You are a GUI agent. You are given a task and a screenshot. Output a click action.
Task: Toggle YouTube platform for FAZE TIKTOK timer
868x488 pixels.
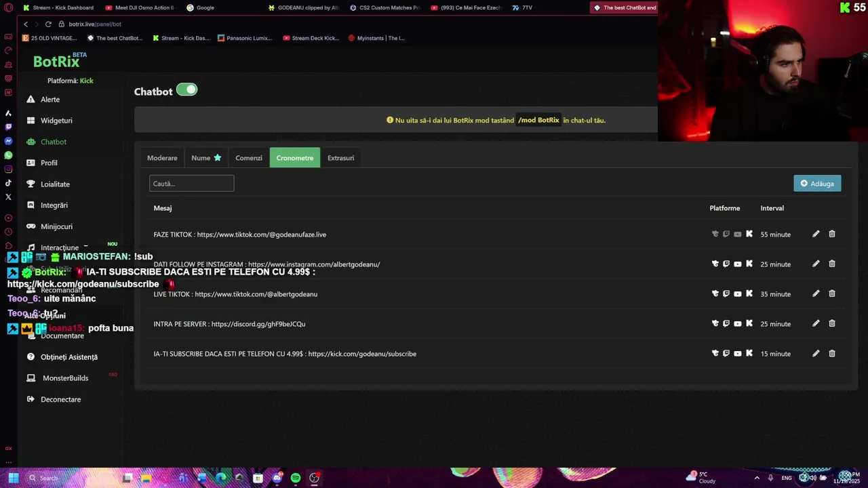(738, 234)
